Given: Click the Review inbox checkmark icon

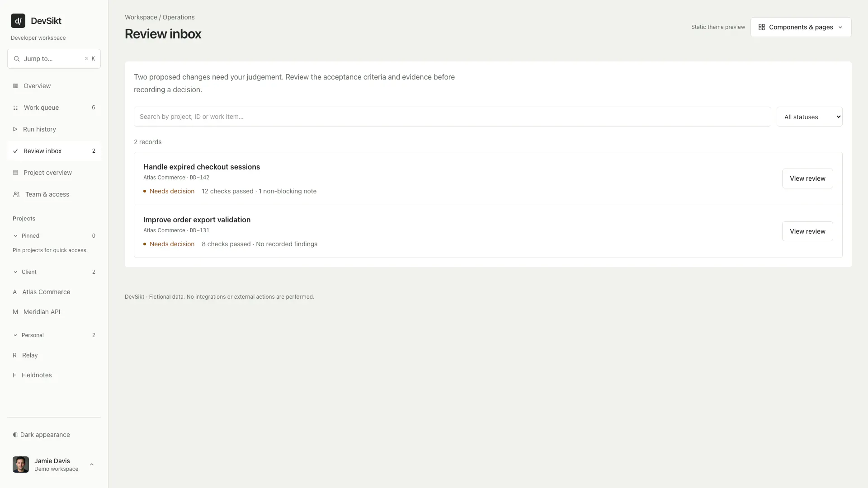Looking at the screenshot, I should 15,151.
